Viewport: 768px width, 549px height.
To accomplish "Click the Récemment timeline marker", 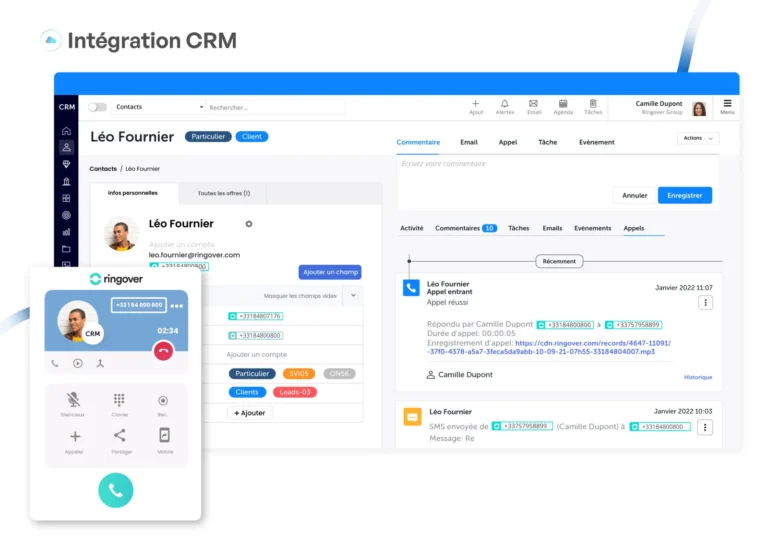I will coord(559,262).
